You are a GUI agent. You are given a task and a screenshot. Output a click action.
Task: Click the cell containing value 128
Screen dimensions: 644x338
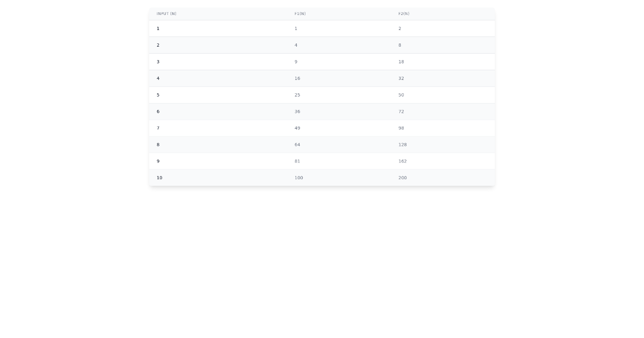tap(402, 144)
